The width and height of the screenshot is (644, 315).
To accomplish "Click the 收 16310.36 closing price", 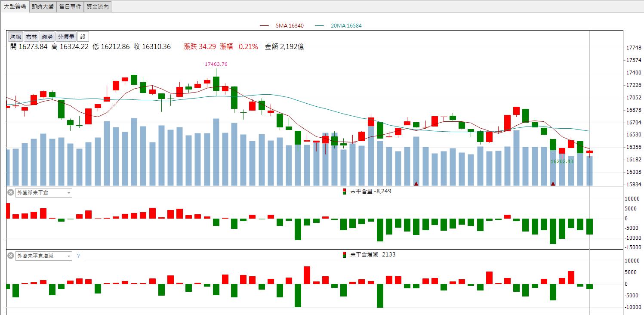I will tap(152, 46).
